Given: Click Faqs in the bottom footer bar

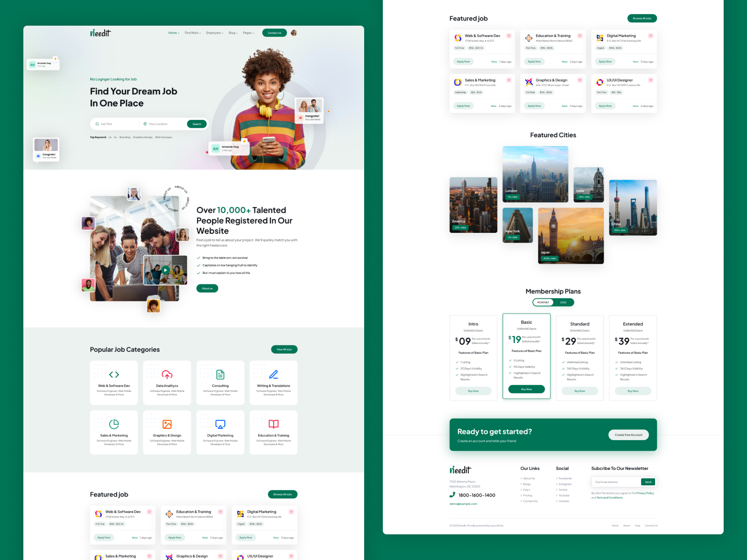Looking at the screenshot, I should click(637, 525).
